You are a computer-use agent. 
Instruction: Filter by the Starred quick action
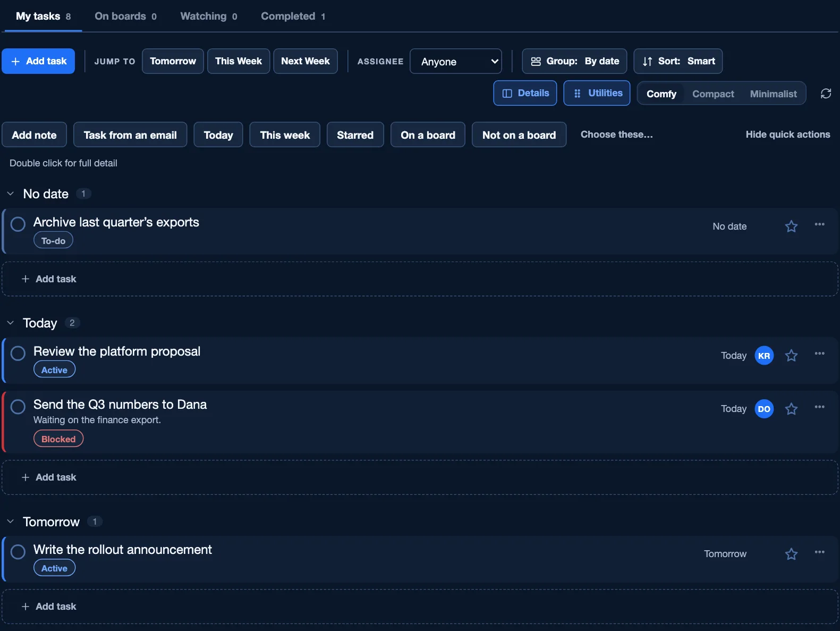[355, 135]
